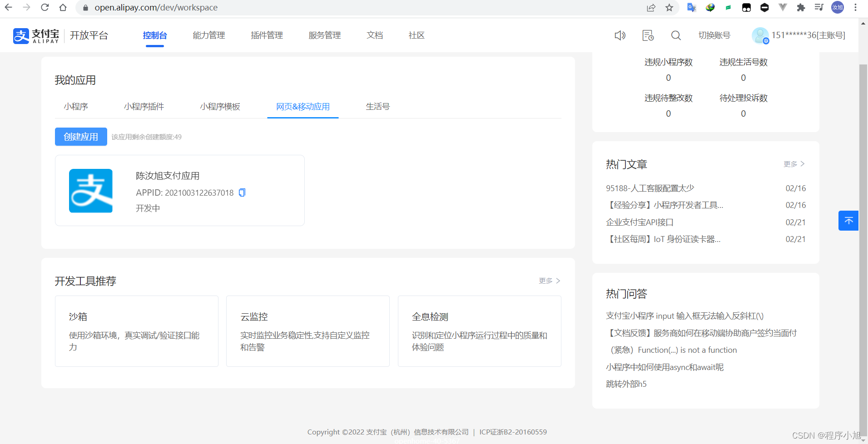Switch to the 小程序 tab
This screenshot has width=868, height=444.
coord(76,107)
